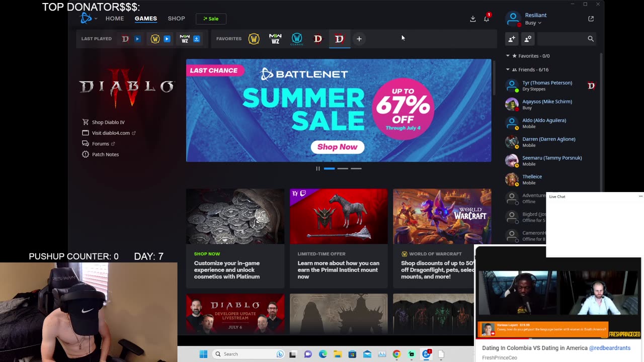Jump to third carousel slide indicator

tap(356, 168)
